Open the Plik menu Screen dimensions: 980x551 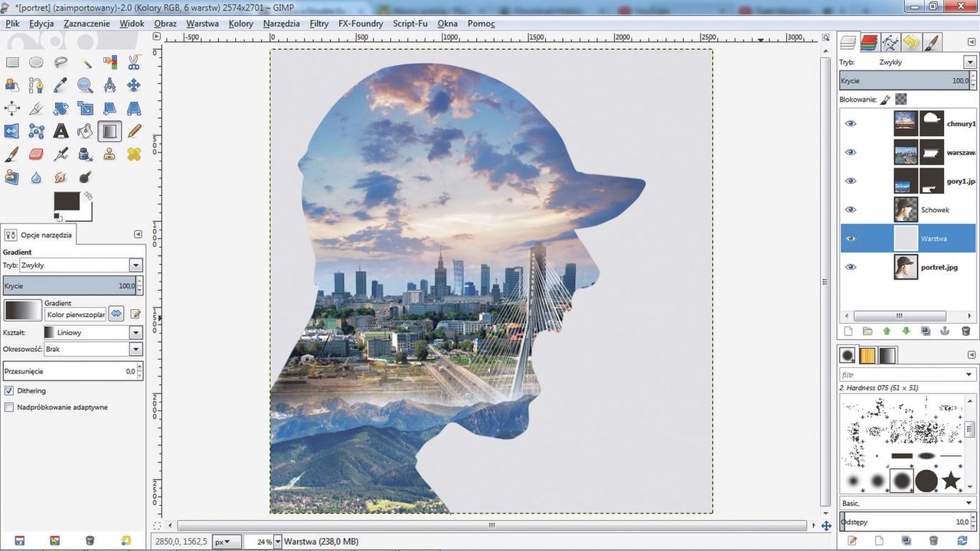point(12,24)
